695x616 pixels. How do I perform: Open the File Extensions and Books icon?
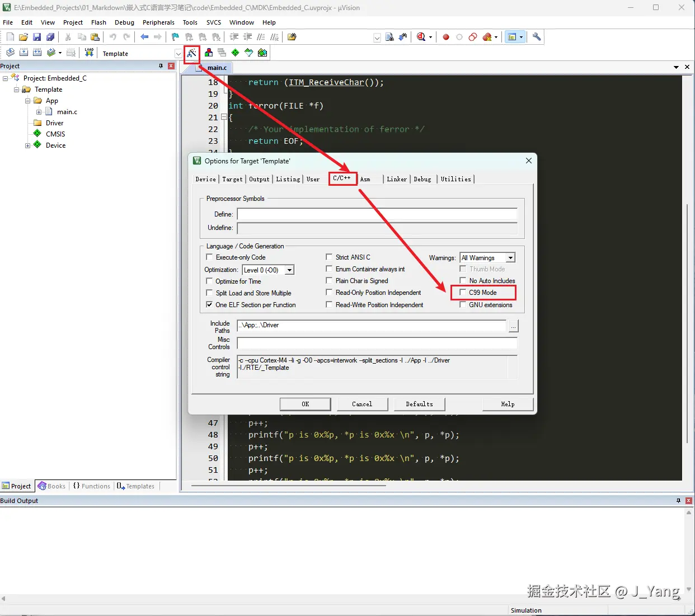pos(208,53)
